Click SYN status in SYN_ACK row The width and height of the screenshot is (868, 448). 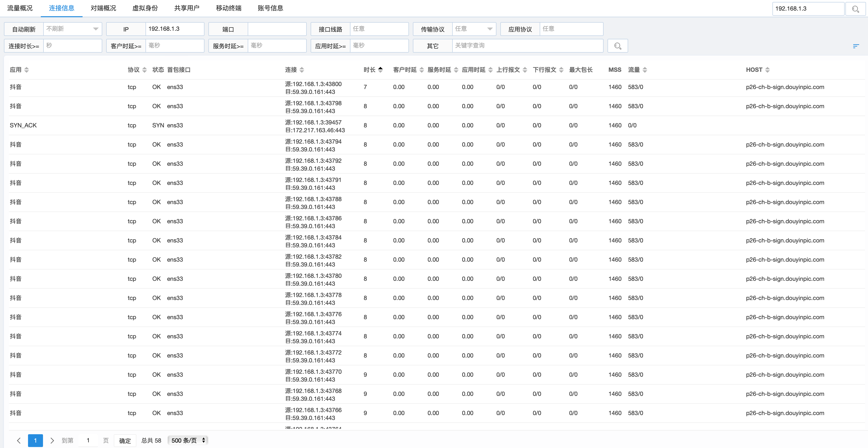[158, 125]
